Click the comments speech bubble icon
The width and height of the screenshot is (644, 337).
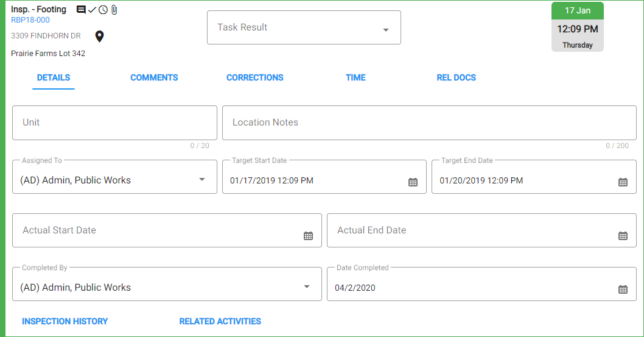tap(81, 10)
